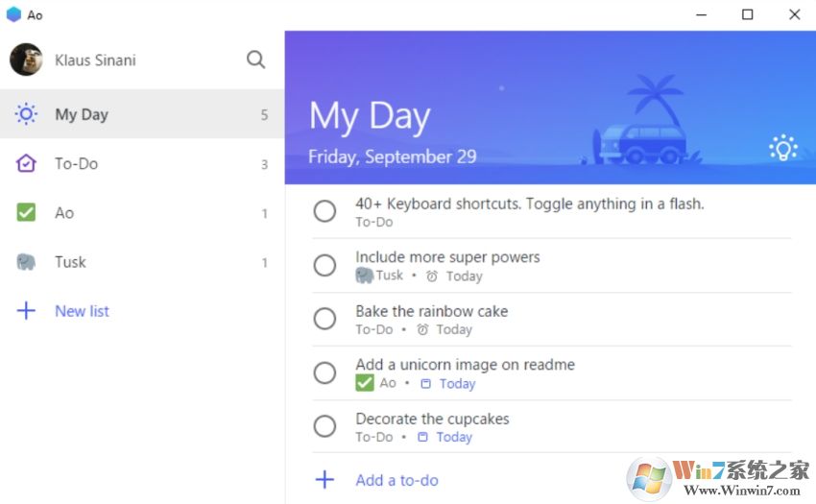The image size is (816, 504).
Task: Click the Add a to-do text
Action: pyautogui.click(x=396, y=480)
